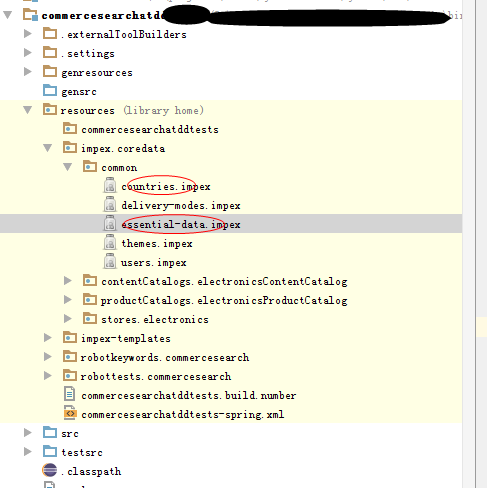Select the stores.electronics label
Viewport: 487px width, 488px height.
[x=155, y=319]
